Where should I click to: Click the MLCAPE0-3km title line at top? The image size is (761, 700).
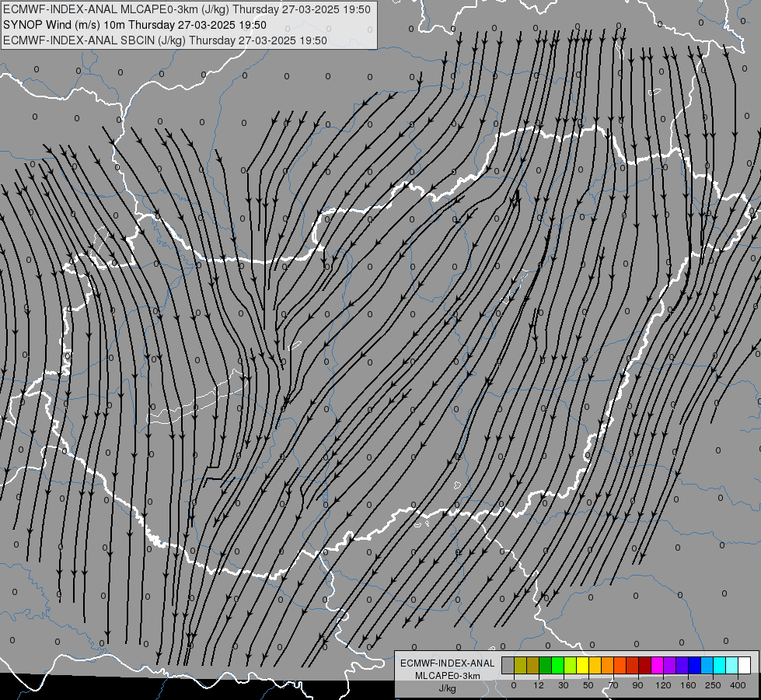pyautogui.click(x=187, y=9)
